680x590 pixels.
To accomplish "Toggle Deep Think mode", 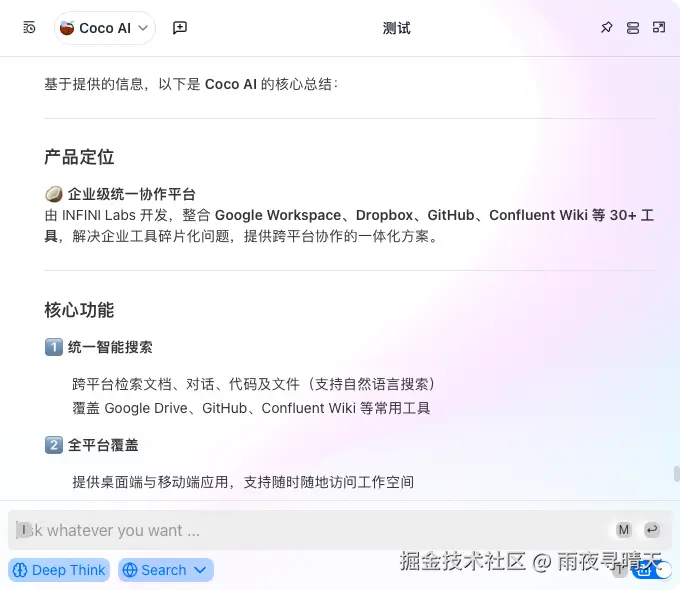I will (x=59, y=570).
